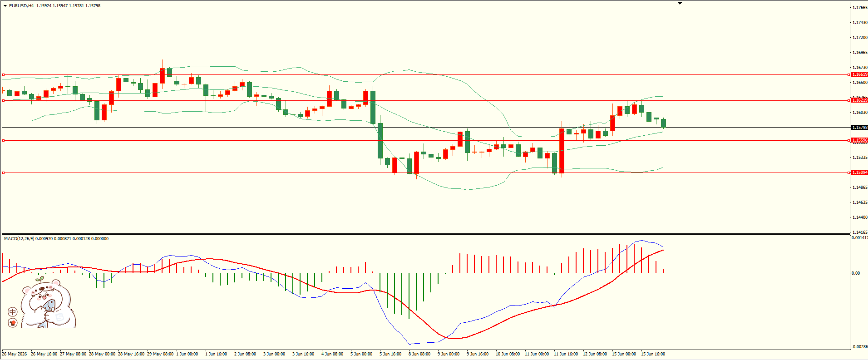Click the red 1.16219 price label
The image size is (868, 360).
point(859,100)
